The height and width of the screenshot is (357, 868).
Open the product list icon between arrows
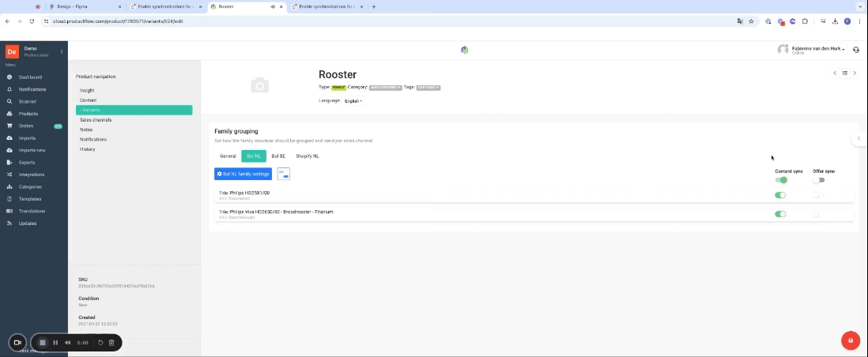(845, 73)
